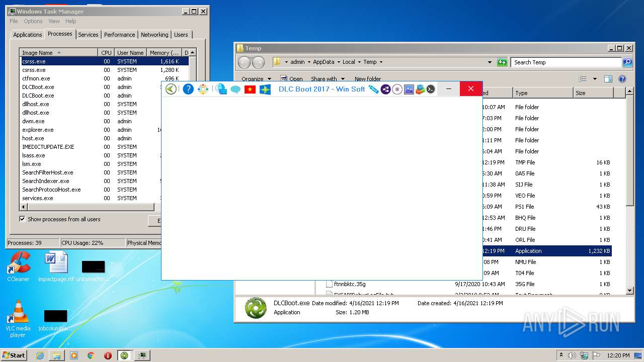Screen dimensions: 644x362
Task: Toggle preview pane icon in Temp window
Action: [x=608, y=79]
